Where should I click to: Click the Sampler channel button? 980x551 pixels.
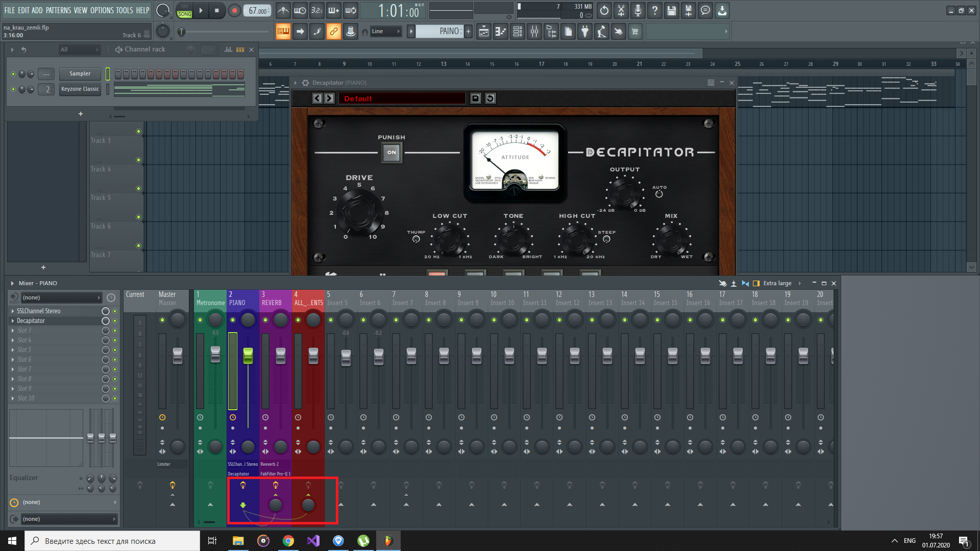pos(80,74)
